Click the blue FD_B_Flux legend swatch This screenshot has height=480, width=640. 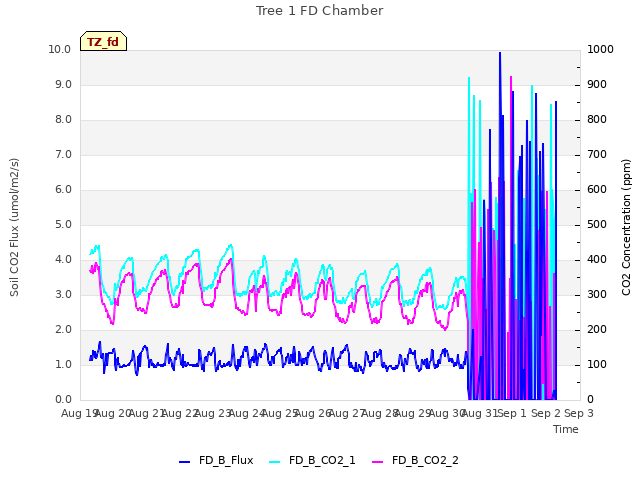point(184,462)
